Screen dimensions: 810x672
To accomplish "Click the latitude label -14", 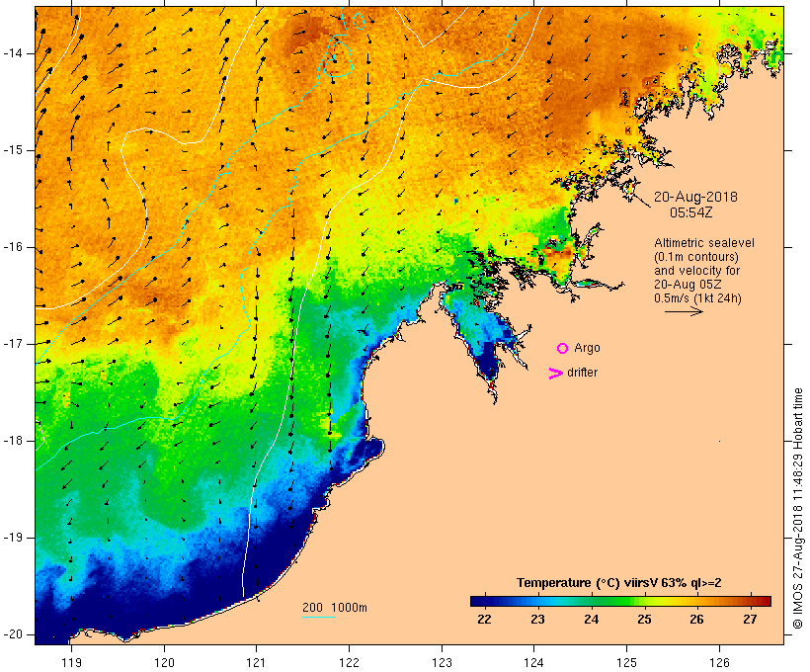I will click(12, 53).
